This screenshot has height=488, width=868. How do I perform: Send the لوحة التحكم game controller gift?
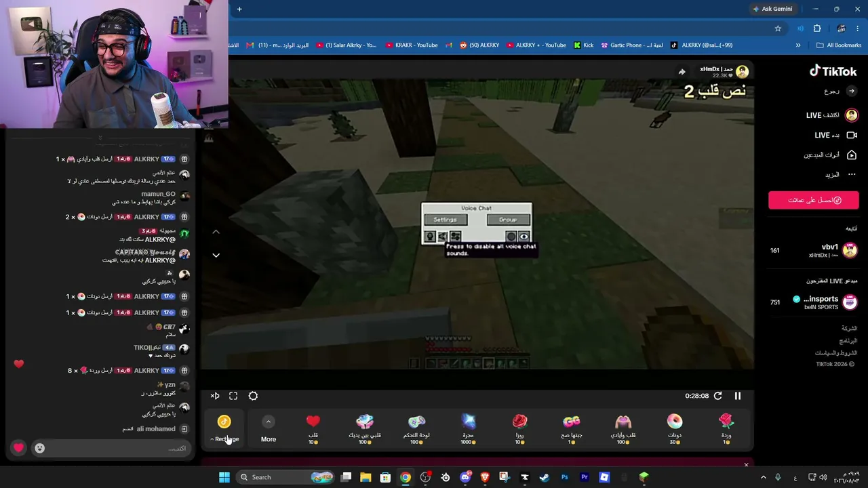pos(416,429)
